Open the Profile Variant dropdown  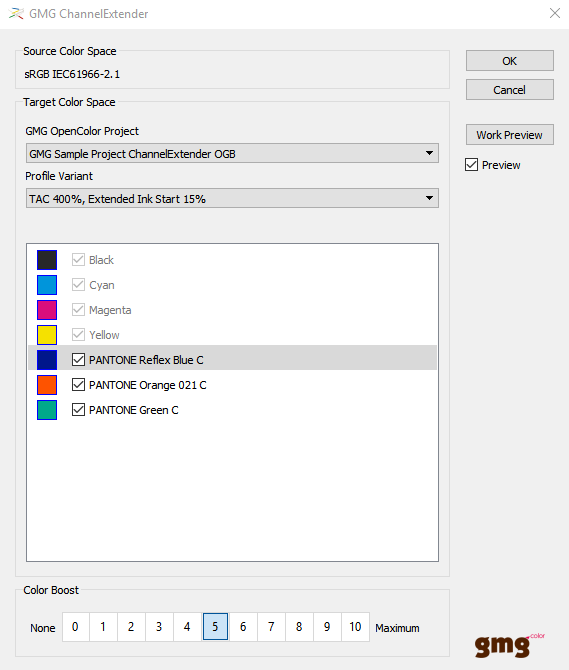[x=232, y=199]
